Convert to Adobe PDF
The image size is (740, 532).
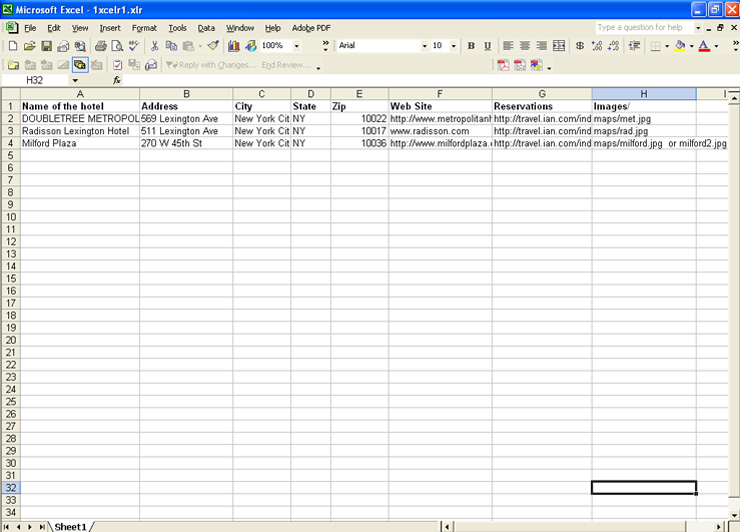click(503, 65)
